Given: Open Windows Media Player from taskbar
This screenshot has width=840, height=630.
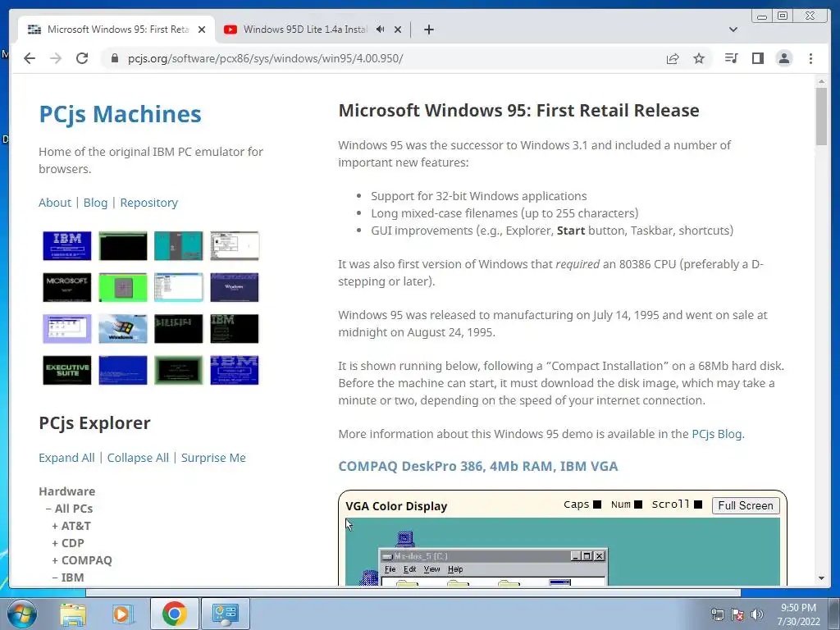Looking at the screenshot, I should [123, 614].
